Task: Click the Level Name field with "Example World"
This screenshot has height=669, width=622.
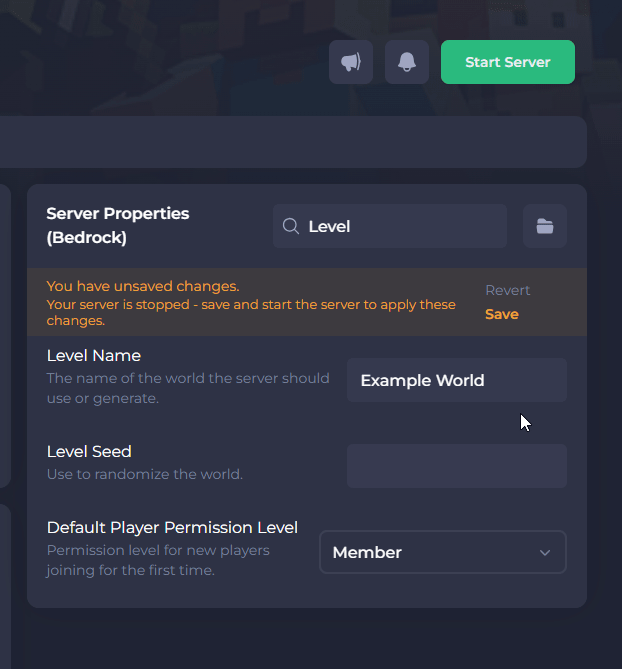Action: pyautogui.click(x=457, y=380)
